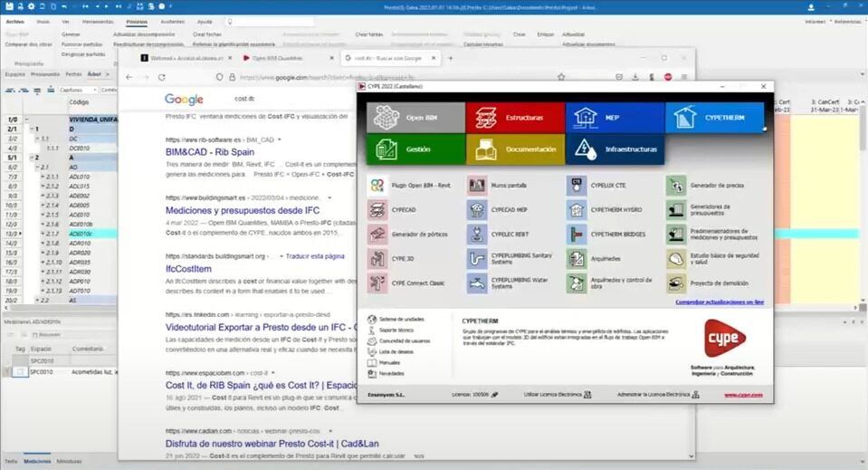Open Arquímedes application icon
The height and width of the screenshot is (470, 868).
(x=577, y=259)
